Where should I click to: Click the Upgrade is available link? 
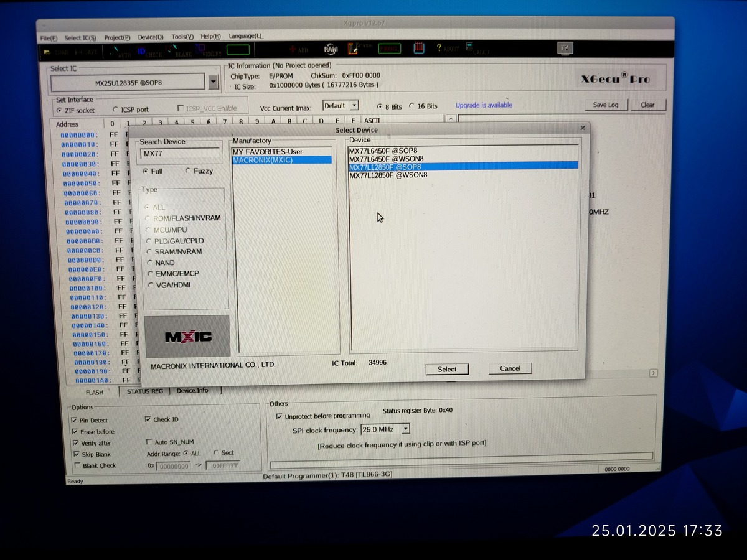point(484,105)
